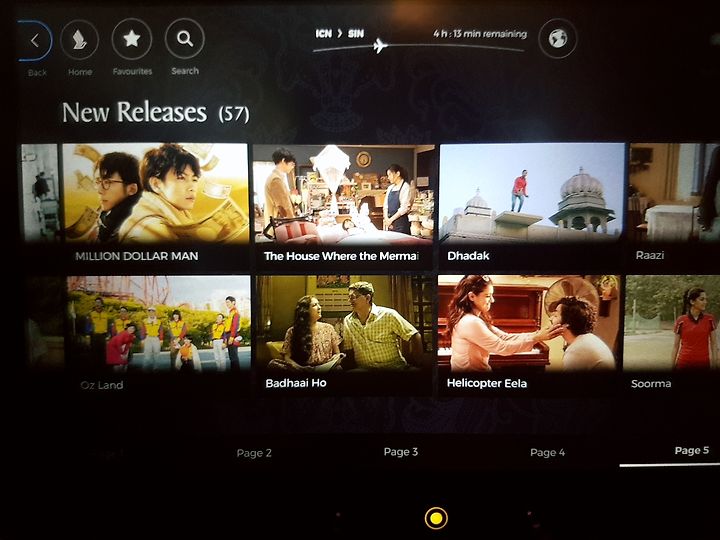Open the Helicopter Eela movie thumbnail
The height and width of the screenshot is (540, 720).
(529, 323)
